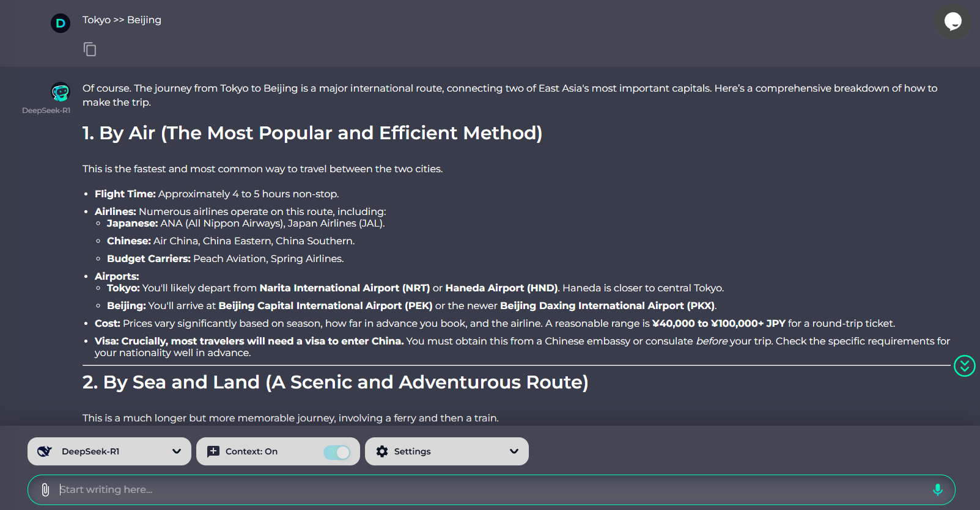980x510 pixels.
Task: Click the 'Airlines:' bullet line
Action: [x=240, y=212]
